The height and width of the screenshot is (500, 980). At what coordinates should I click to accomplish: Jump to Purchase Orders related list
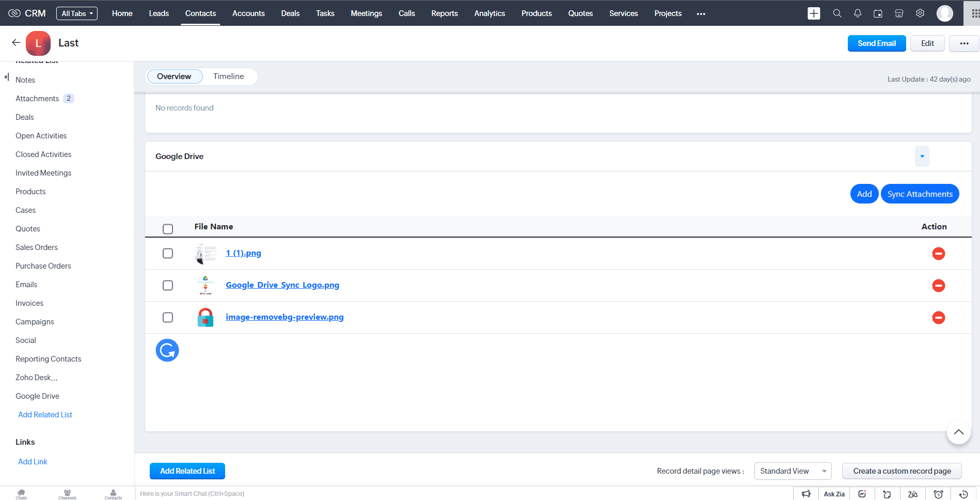pos(43,266)
